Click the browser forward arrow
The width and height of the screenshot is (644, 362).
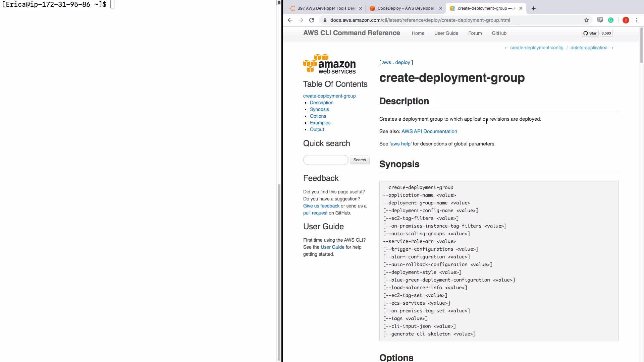(301, 20)
